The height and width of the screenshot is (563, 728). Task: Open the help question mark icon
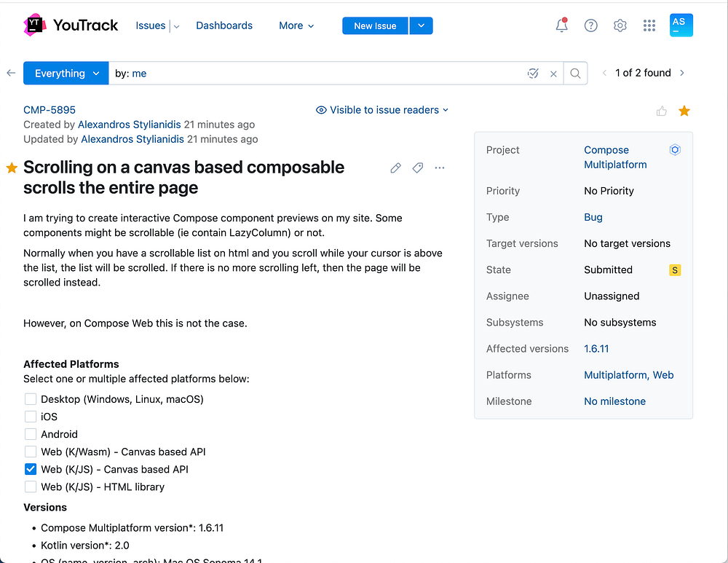pos(590,25)
